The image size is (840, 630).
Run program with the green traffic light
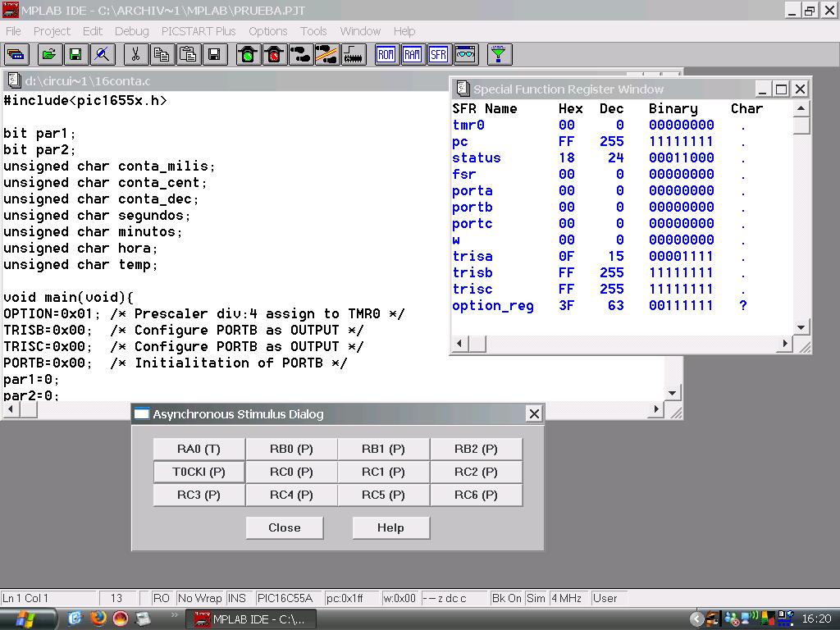click(248, 55)
